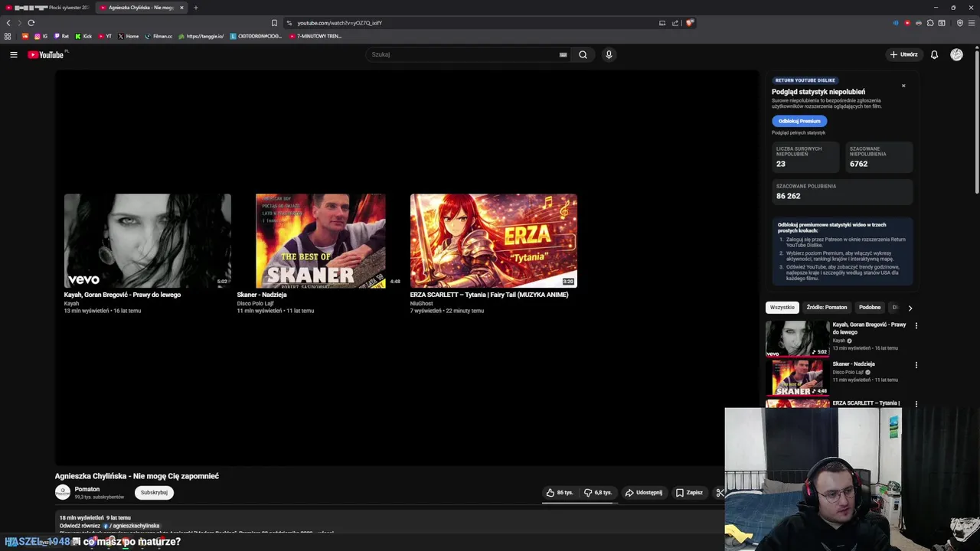Open the YT bookmark
Screen dimensions: 980x551
pyautogui.click(x=105, y=36)
